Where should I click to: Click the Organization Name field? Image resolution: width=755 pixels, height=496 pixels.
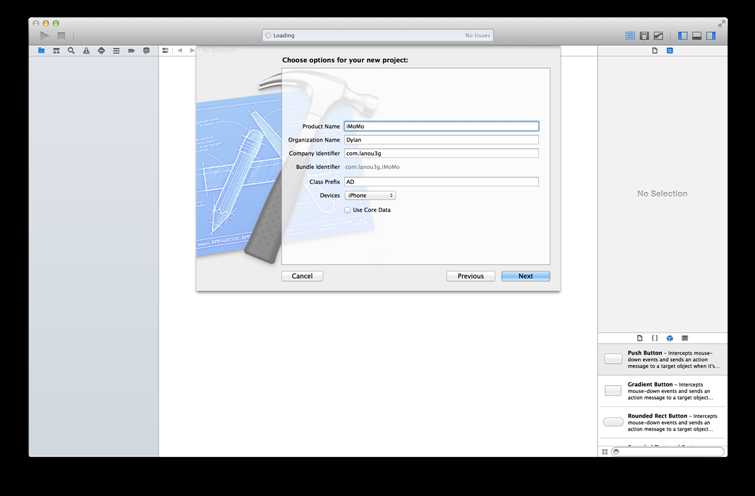click(x=442, y=140)
